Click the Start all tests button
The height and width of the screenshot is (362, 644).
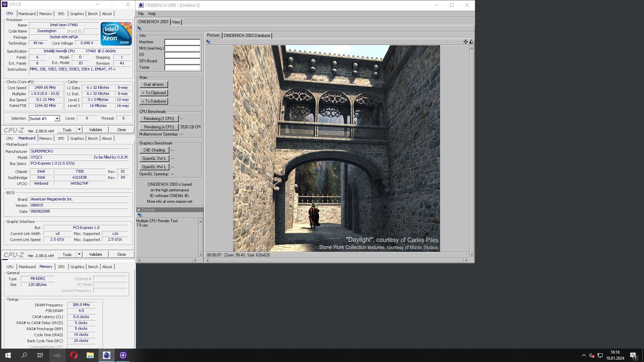[154, 84]
